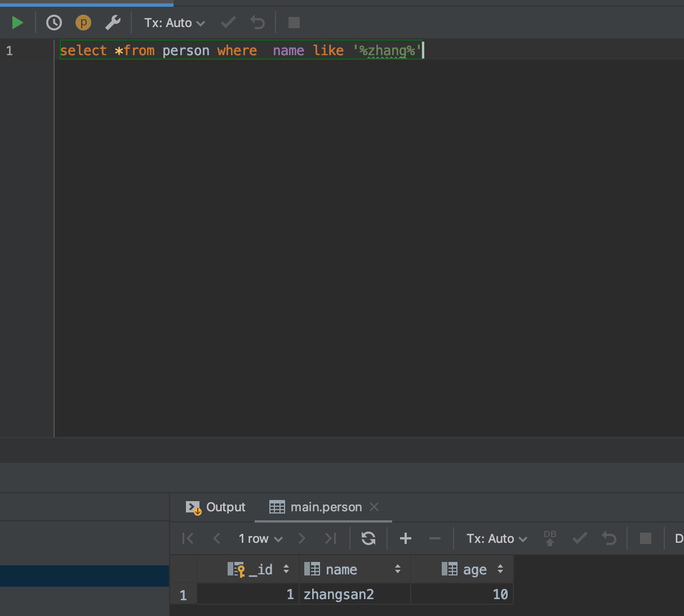The width and height of the screenshot is (684, 616).
Task: Rollback transaction arrow in editor toolbar
Action: pyautogui.click(x=257, y=23)
